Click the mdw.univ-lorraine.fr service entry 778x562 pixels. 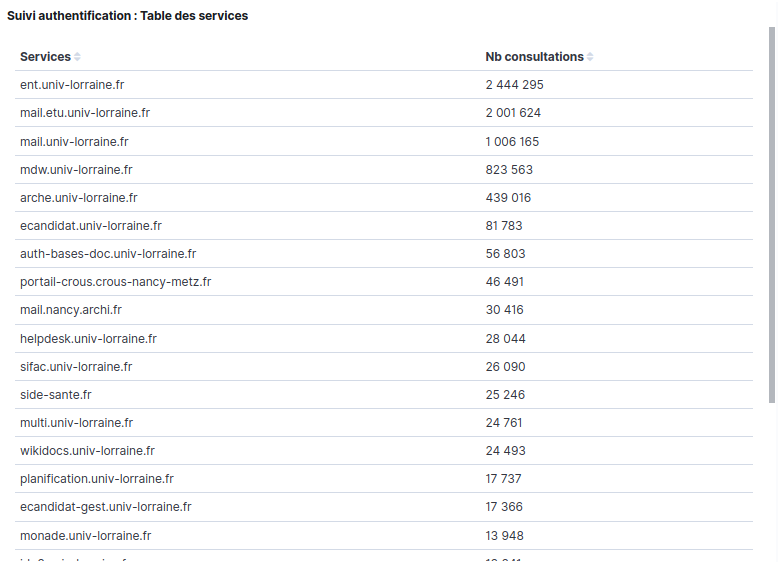coord(76,170)
